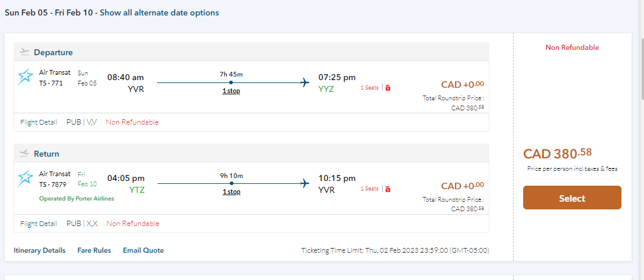Click the no-baggage icon on departure flight
Image resolution: width=644 pixels, height=280 pixels.
[x=388, y=88]
